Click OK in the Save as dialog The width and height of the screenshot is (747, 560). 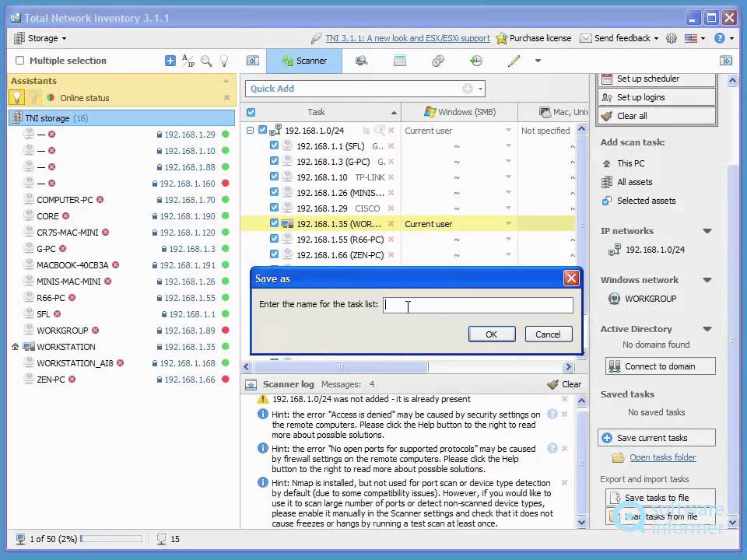[492, 334]
